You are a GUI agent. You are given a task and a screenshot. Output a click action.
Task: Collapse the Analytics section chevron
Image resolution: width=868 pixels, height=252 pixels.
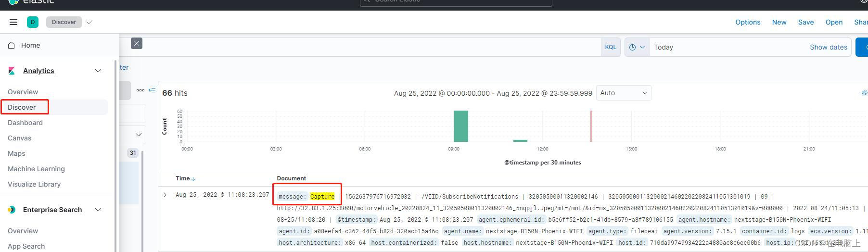coord(98,71)
